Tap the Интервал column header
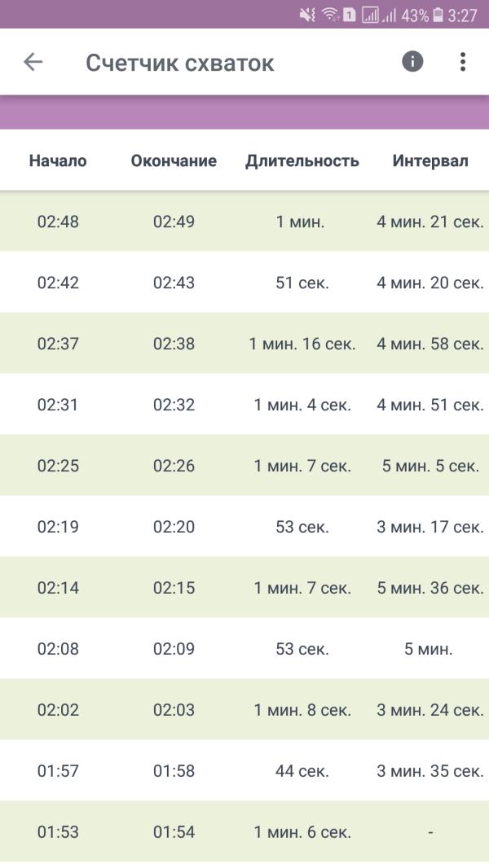 coord(430,160)
